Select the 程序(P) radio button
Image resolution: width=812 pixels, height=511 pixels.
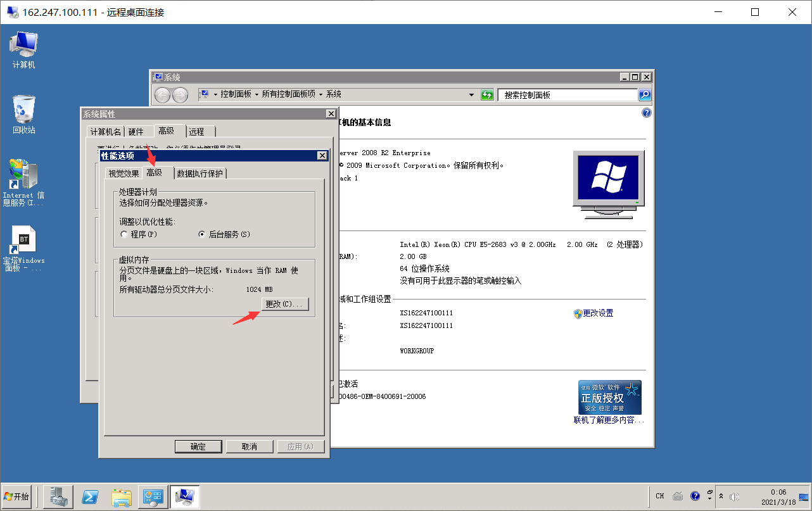124,234
